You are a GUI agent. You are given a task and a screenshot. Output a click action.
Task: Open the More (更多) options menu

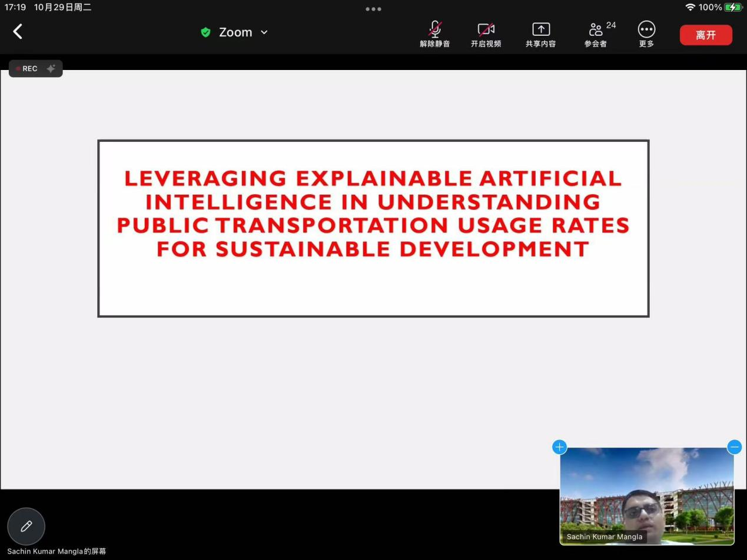[646, 34]
